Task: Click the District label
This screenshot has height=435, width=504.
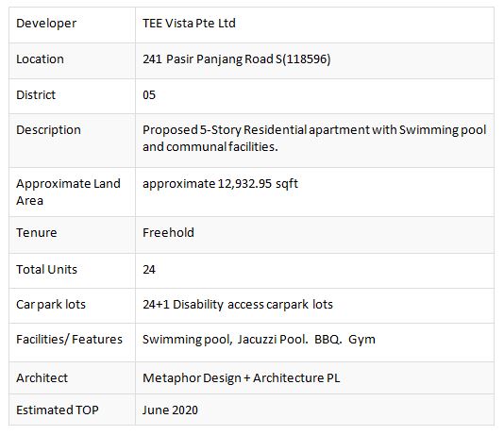Action: pyautogui.click(x=36, y=95)
